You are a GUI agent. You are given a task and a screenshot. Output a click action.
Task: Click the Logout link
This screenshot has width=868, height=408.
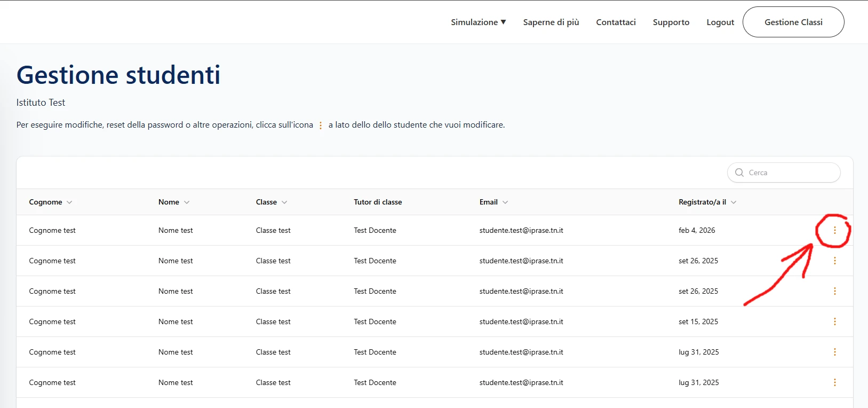point(720,22)
